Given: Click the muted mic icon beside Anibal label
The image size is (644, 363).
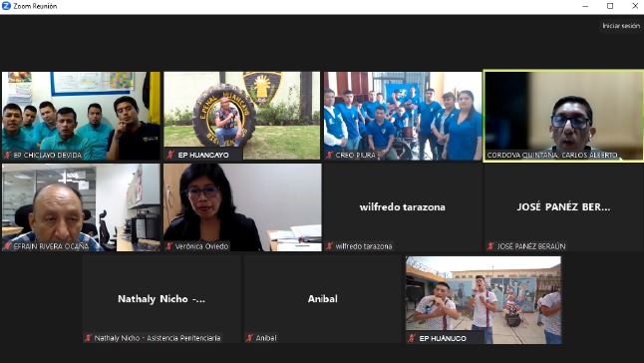Looking at the screenshot, I should coord(249,337).
